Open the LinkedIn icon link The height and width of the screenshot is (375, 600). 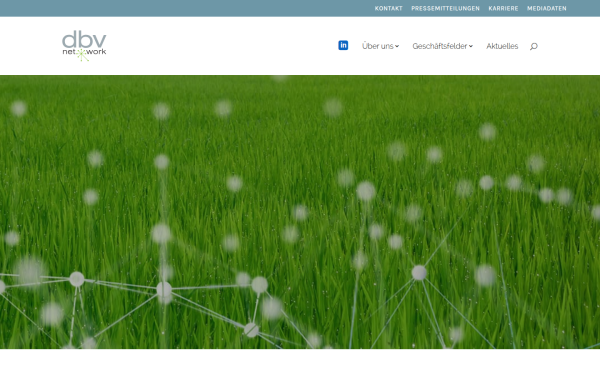(343, 46)
